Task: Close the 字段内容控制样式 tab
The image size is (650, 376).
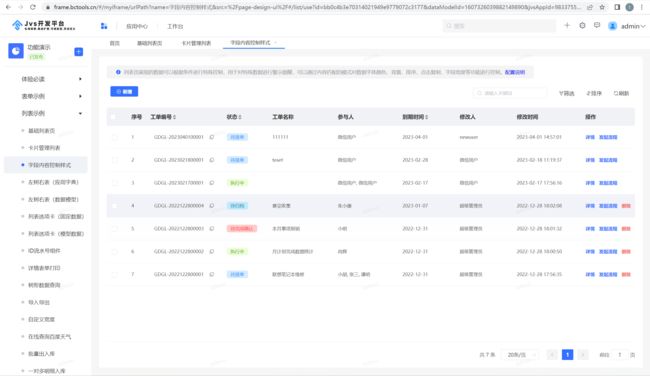Action: (x=275, y=42)
